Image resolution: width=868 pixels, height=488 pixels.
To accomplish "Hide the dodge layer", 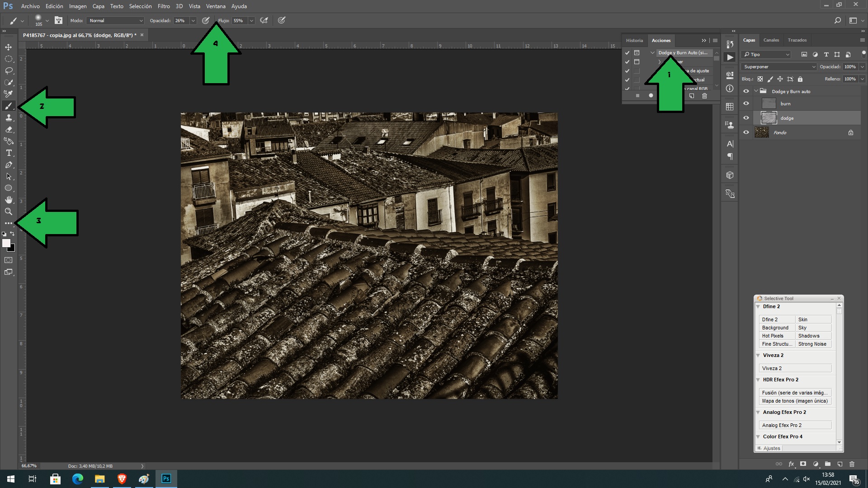I will [x=746, y=118].
